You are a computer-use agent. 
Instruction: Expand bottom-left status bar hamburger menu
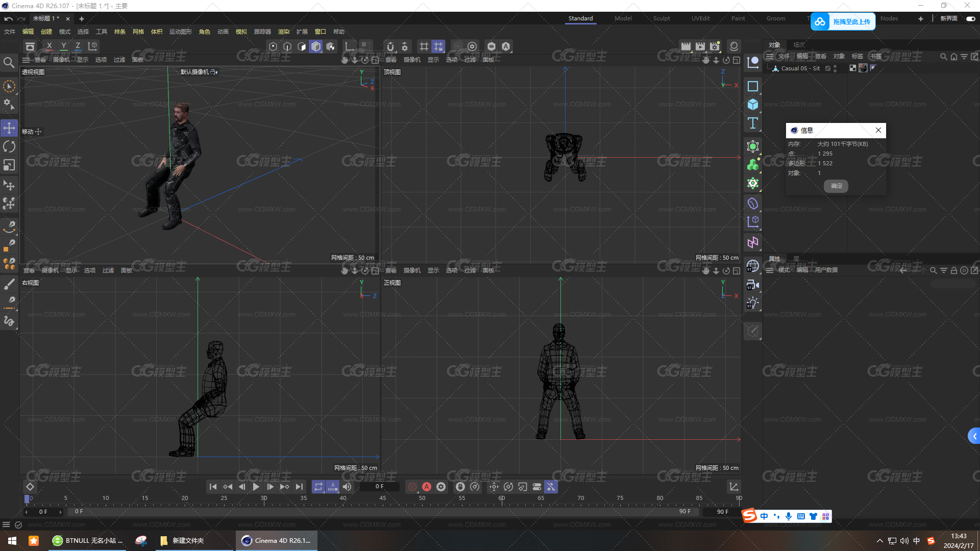(x=6, y=524)
